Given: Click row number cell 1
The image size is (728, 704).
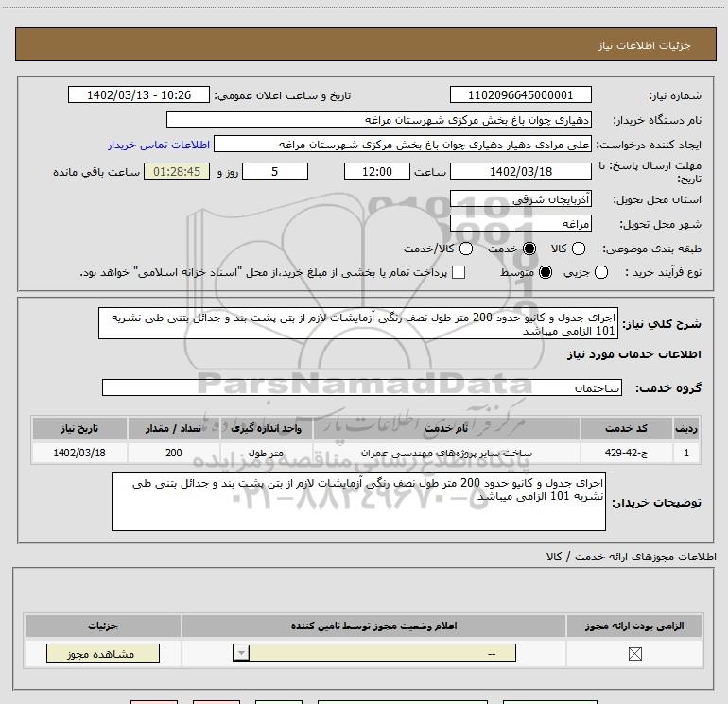Looking at the screenshot, I should click(686, 453).
